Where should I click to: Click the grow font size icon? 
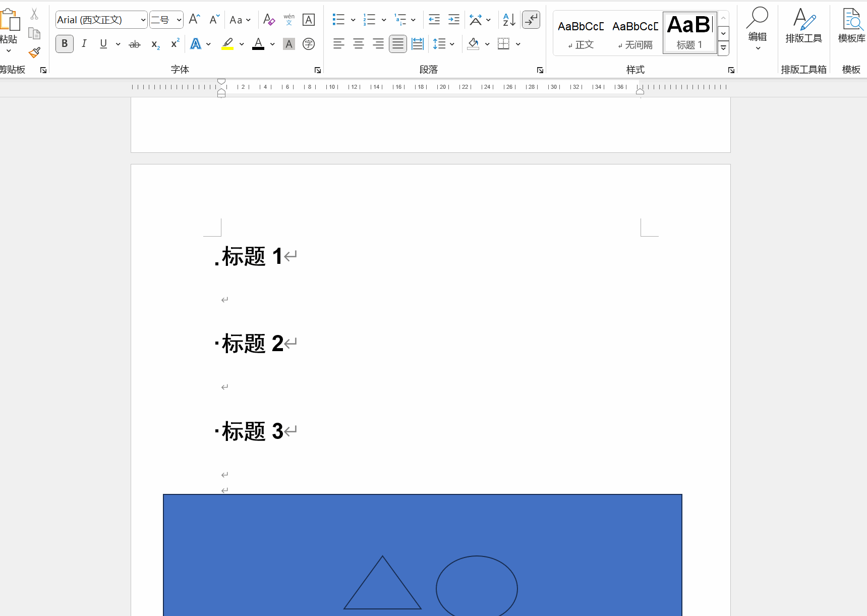[x=195, y=20]
